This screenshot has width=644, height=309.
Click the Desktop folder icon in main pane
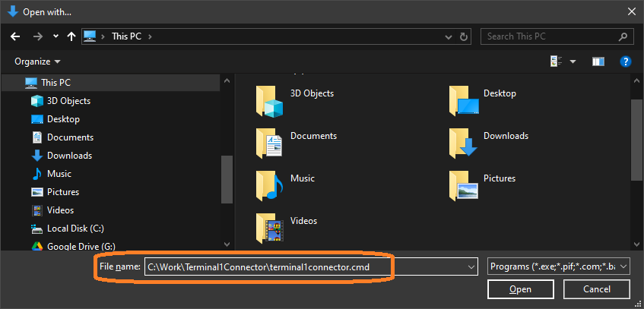point(463,101)
